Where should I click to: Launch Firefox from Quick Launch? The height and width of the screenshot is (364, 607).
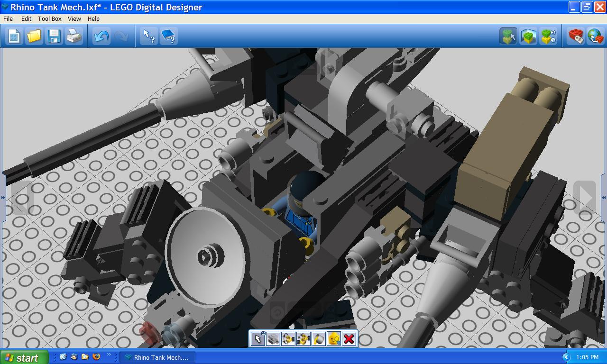[96, 356]
